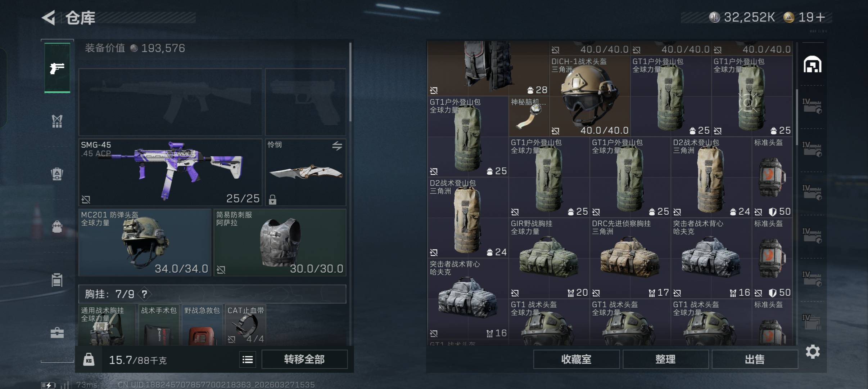Select the DICH-1战术头盔 helmet item

pos(589,96)
